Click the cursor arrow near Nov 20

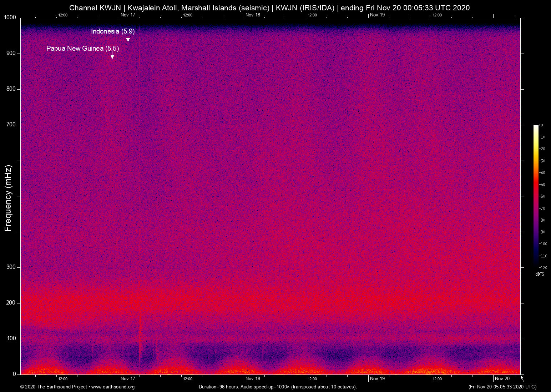(x=521, y=378)
